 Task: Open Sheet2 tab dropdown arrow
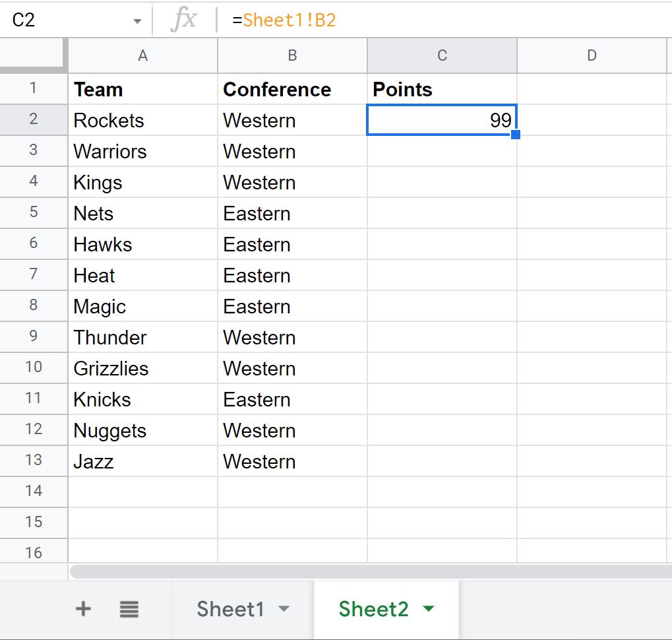pyautogui.click(x=428, y=609)
